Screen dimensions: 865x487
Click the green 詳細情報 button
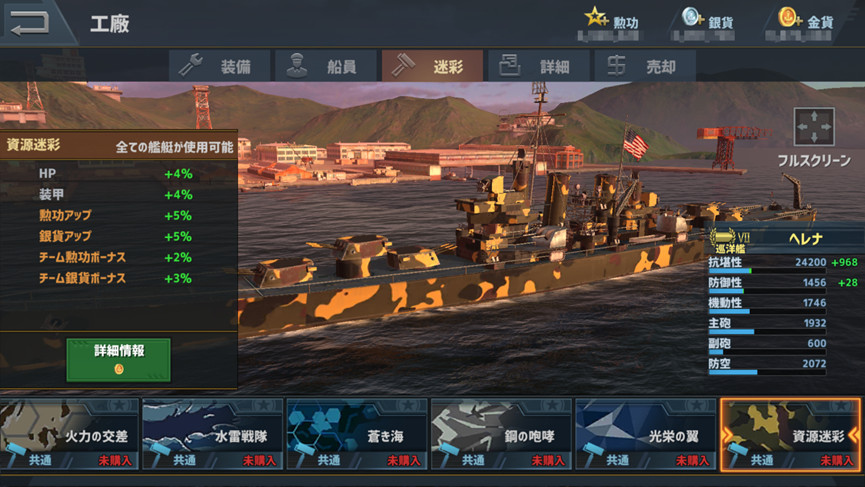[118, 360]
